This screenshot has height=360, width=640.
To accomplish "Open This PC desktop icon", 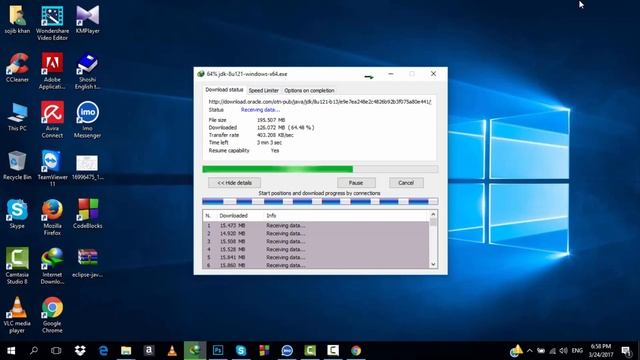I will coord(17,117).
